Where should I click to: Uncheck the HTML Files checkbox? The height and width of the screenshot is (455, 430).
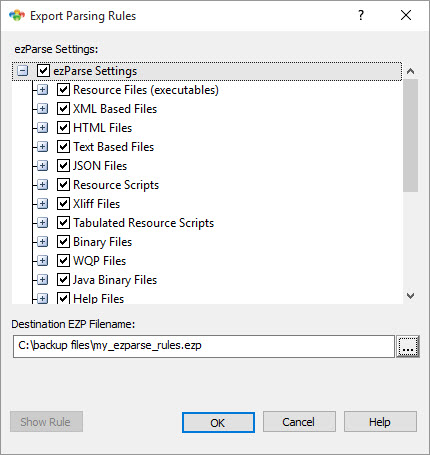[63, 128]
